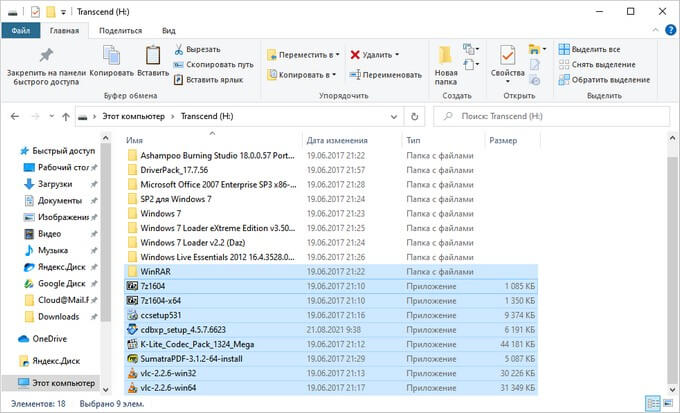Viewport: 680px width, 413px height.
Task: Collapse the ribbon with the chevron
Action: (x=655, y=30)
